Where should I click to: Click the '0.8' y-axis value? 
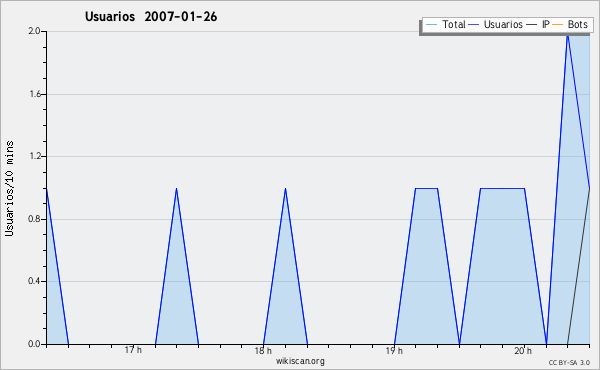pos(34,219)
